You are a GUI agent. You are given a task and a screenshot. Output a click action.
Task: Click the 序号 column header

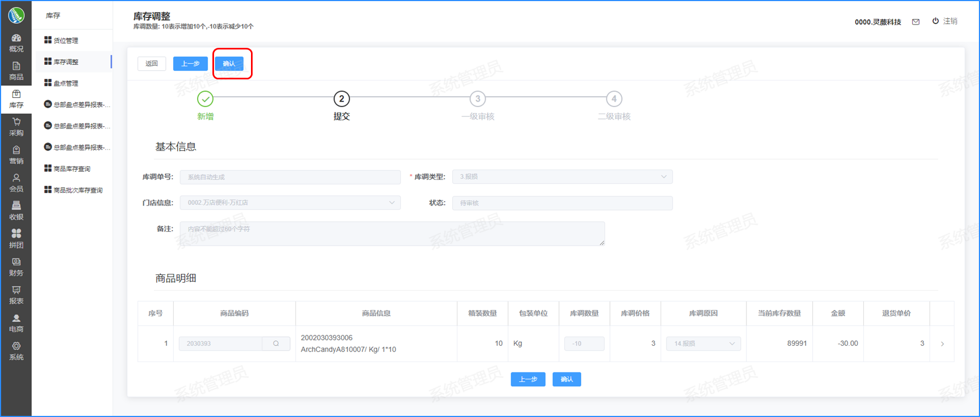point(155,313)
